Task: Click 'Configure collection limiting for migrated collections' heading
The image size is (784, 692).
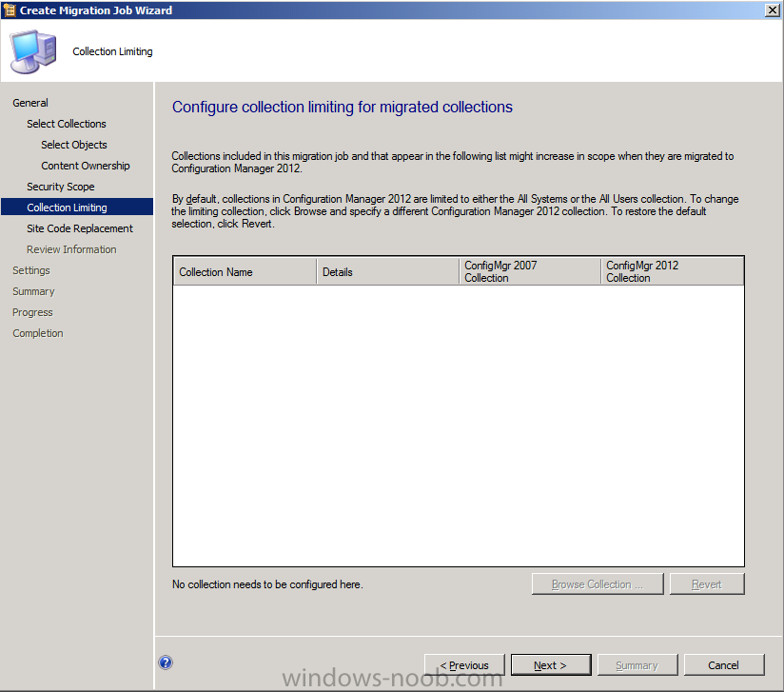Action: (x=342, y=107)
